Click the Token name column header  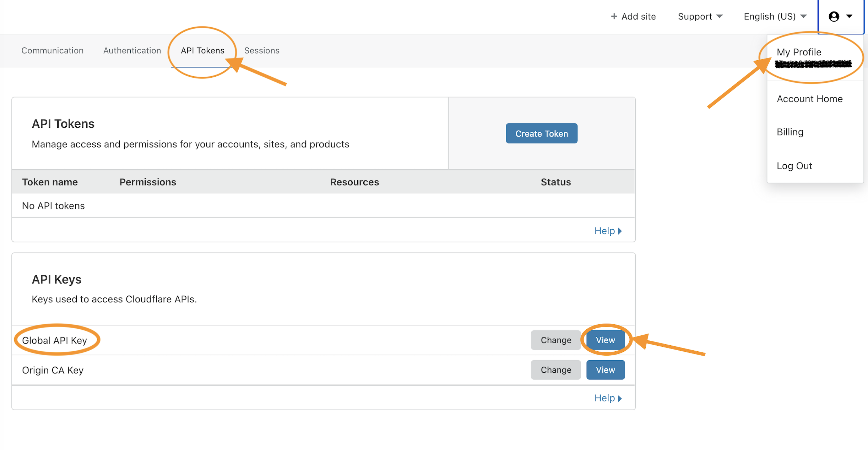click(50, 182)
